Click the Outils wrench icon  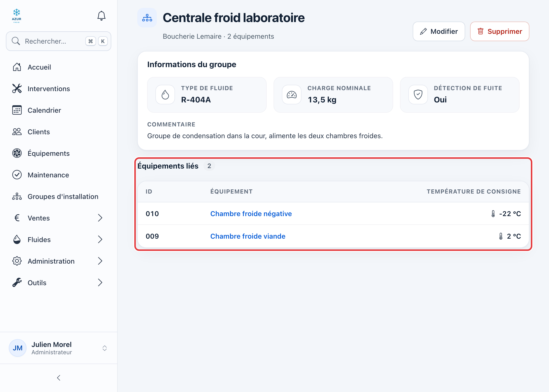[x=17, y=282]
